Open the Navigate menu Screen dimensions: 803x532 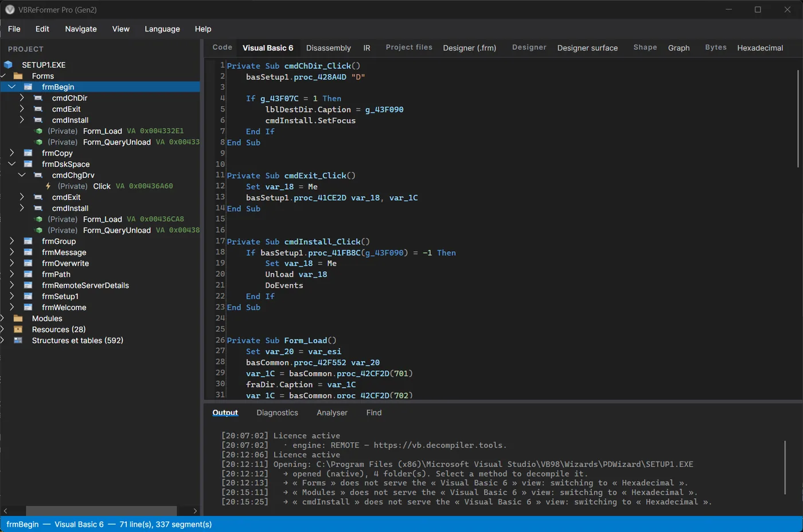81,29
